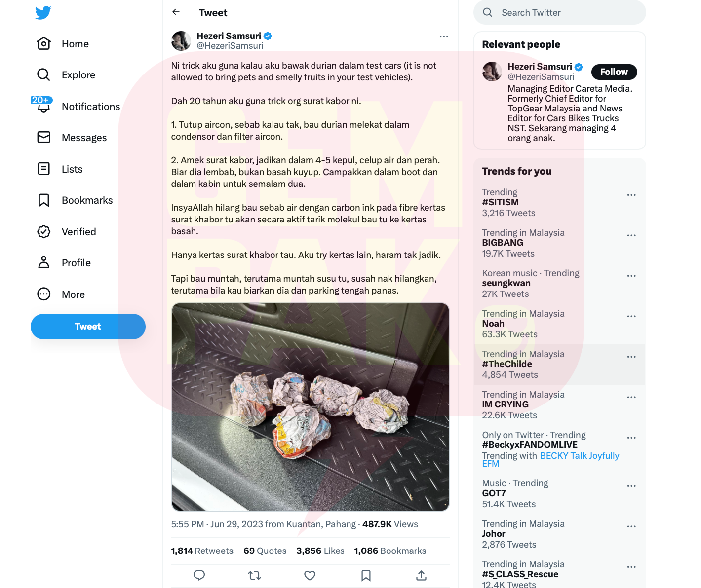Open the crumpled newspaper photo

[311, 407]
